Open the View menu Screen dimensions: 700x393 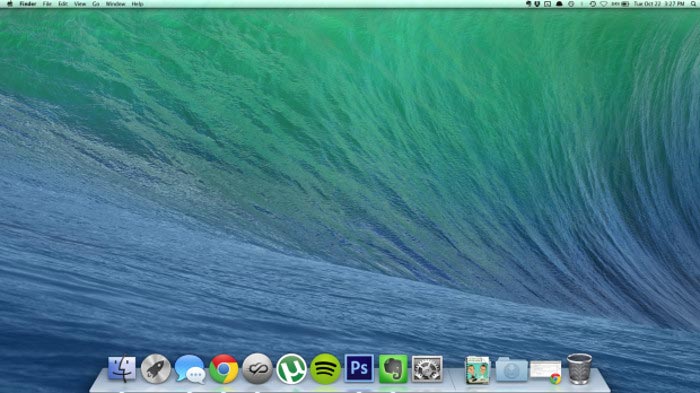[80, 4]
